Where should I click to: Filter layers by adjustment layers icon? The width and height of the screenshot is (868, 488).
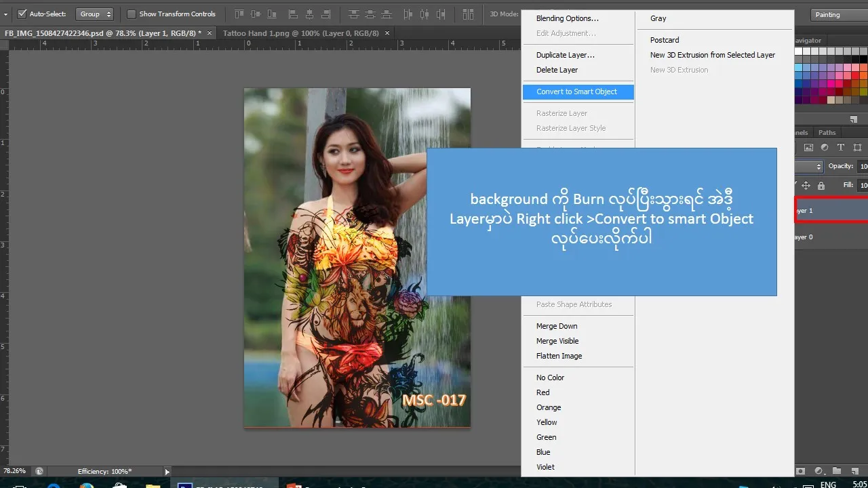[x=825, y=147]
